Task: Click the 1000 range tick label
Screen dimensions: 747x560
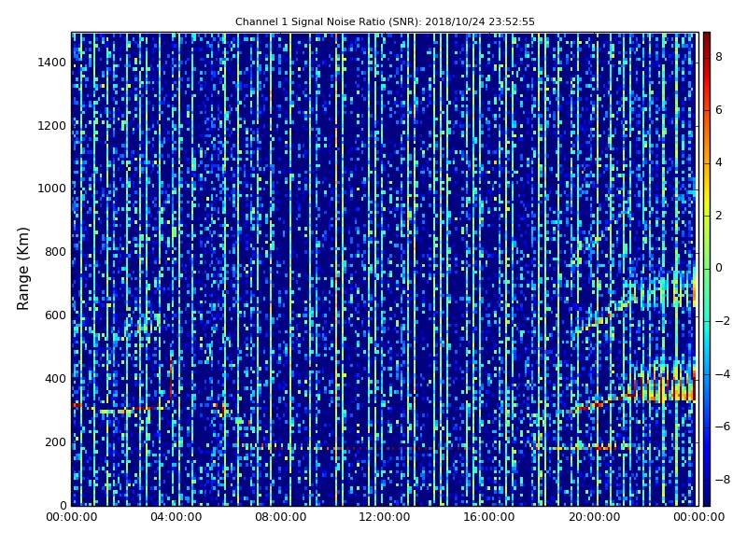Action: pyautogui.click(x=52, y=189)
